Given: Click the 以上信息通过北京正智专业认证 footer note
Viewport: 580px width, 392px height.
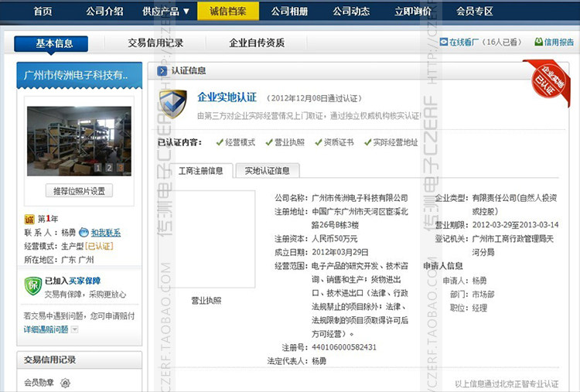Looking at the screenshot, I should [x=507, y=383].
